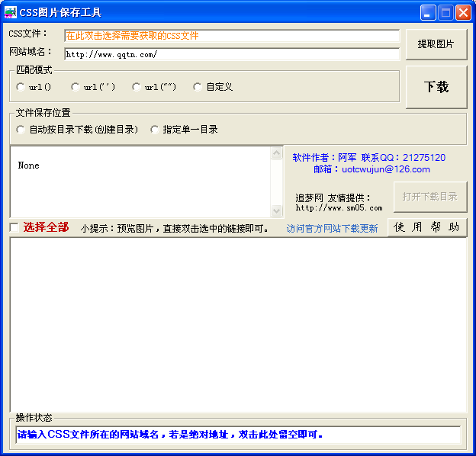This screenshot has width=476, height=456.
Task: Click the 网站域名 URL input field
Action: coord(232,54)
